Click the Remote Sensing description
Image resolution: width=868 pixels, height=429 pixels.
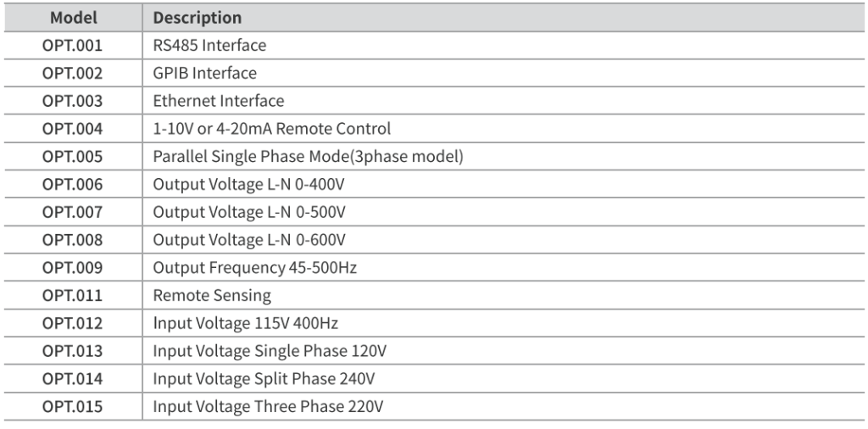pyautogui.click(x=212, y=296)
